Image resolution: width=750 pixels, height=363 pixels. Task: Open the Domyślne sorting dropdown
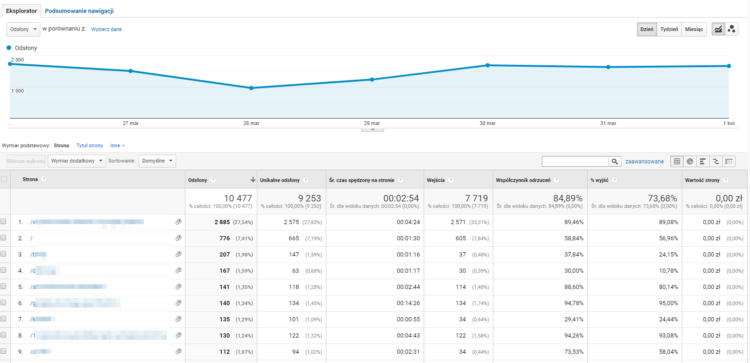157,161
